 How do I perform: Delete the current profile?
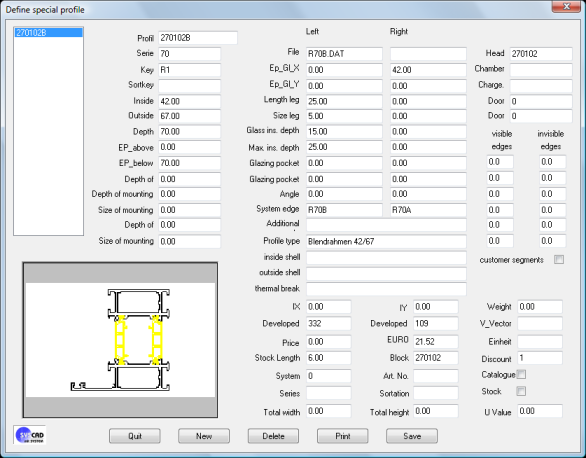273,436
